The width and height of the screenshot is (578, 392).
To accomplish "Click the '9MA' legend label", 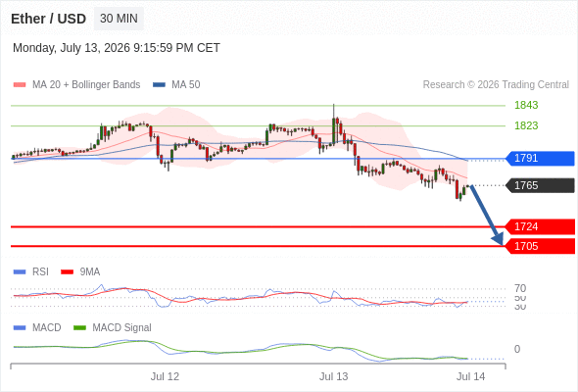I will (90, 271).
